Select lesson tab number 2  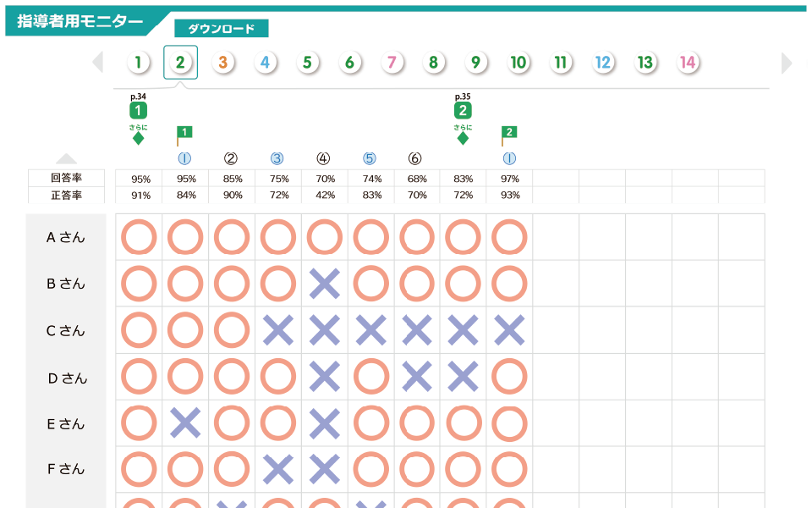click(x=180, y=62)
